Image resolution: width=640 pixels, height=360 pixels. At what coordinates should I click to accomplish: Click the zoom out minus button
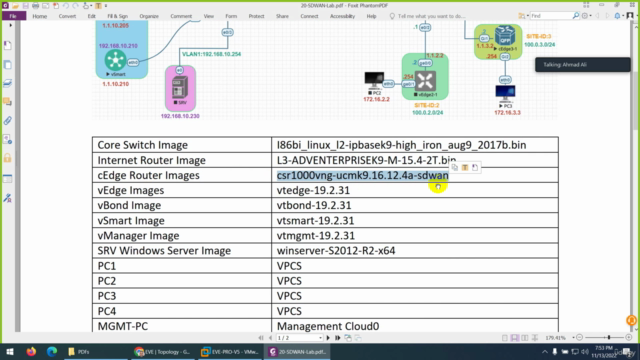[580, 338]
